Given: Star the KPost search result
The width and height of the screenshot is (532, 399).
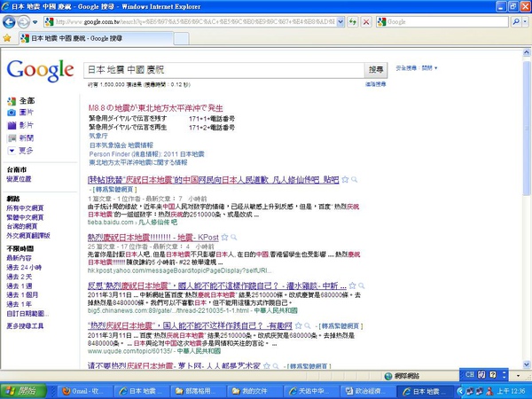Looking at the screenshot, I should click(x=224, y=237).
